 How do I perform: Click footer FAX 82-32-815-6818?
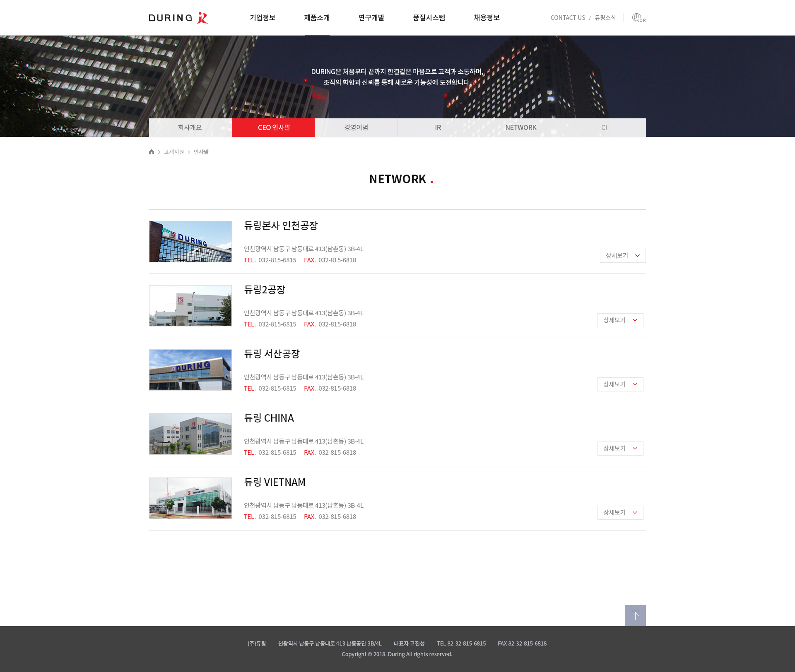point(522,643)
